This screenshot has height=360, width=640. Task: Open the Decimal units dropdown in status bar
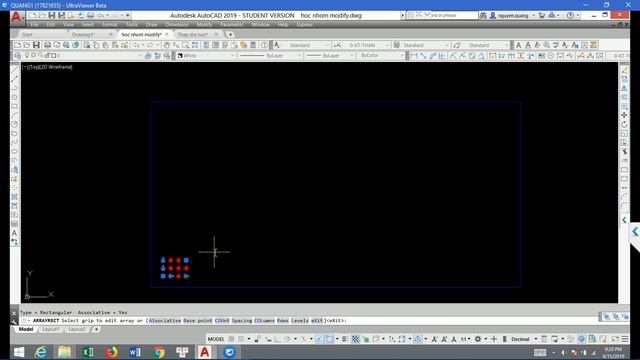tap(524, 339)
